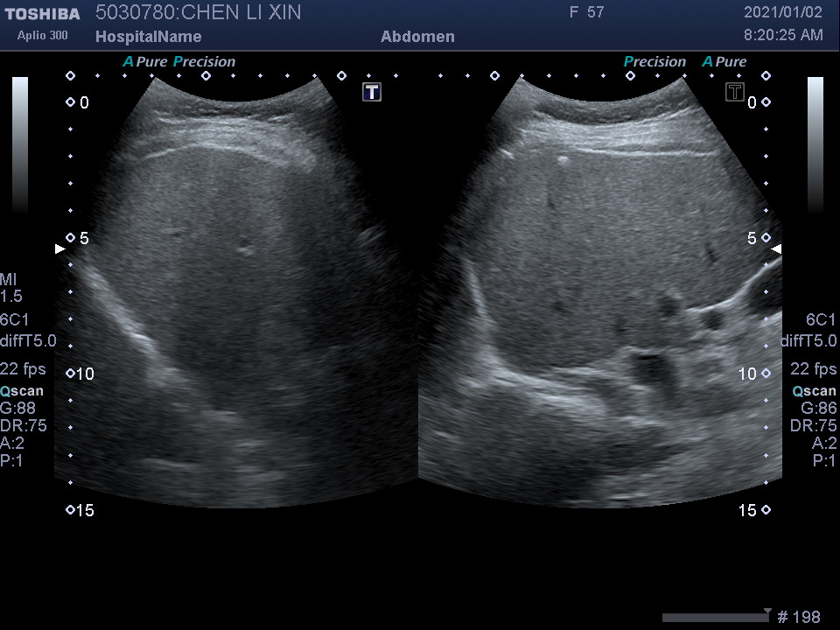This screenshot has width=840, height=630.
Task: Select the Abdomen exam preset label
Action: click(417, 37)
